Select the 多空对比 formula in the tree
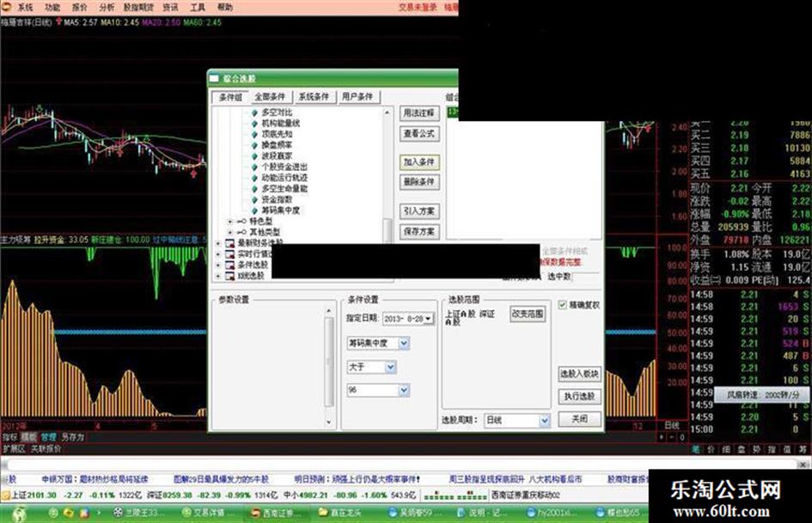Screen dimensions: 812x523 277,113
